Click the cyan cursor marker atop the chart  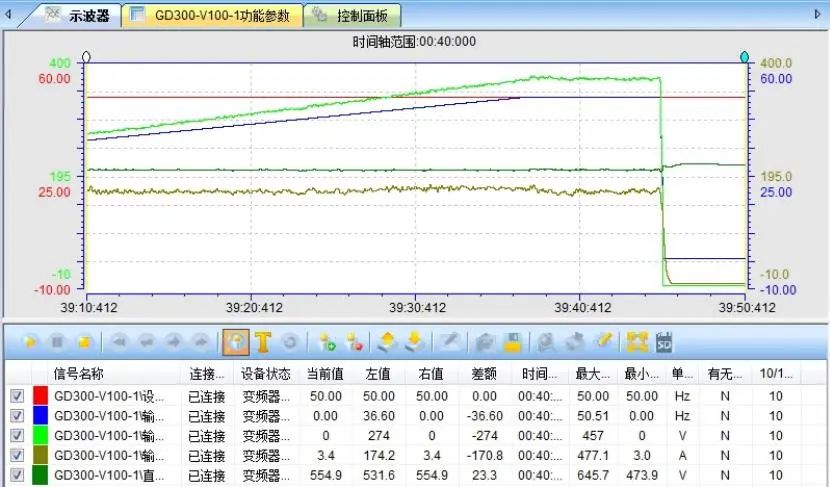click(744, 56)
